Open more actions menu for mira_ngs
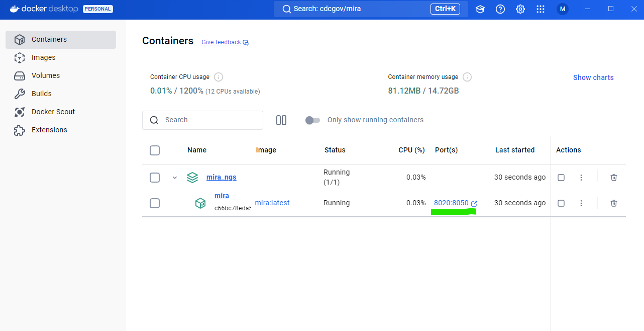The height and width of the screenshot is (331, 644). 581,178
